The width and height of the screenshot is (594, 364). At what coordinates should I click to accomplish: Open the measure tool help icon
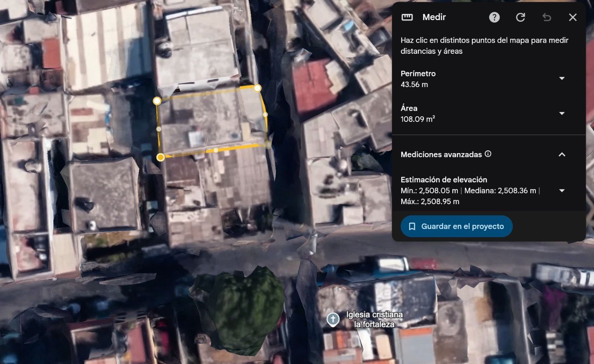point(494,17)
